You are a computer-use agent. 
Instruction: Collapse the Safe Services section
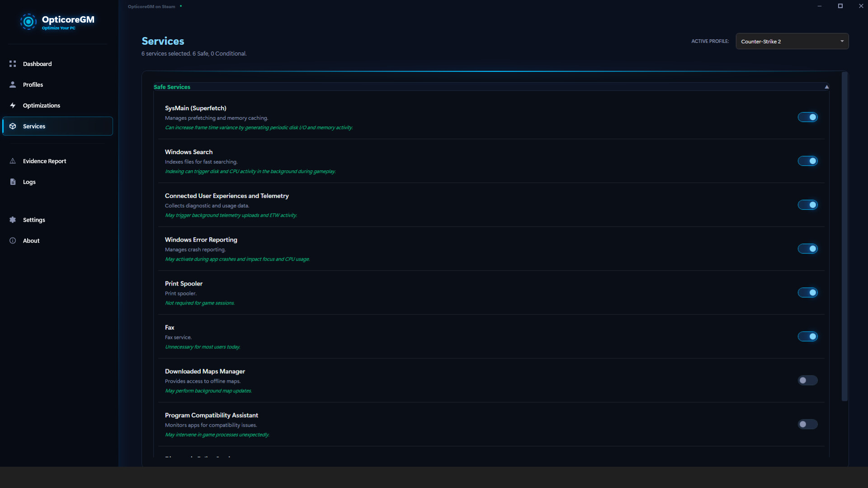826,87
